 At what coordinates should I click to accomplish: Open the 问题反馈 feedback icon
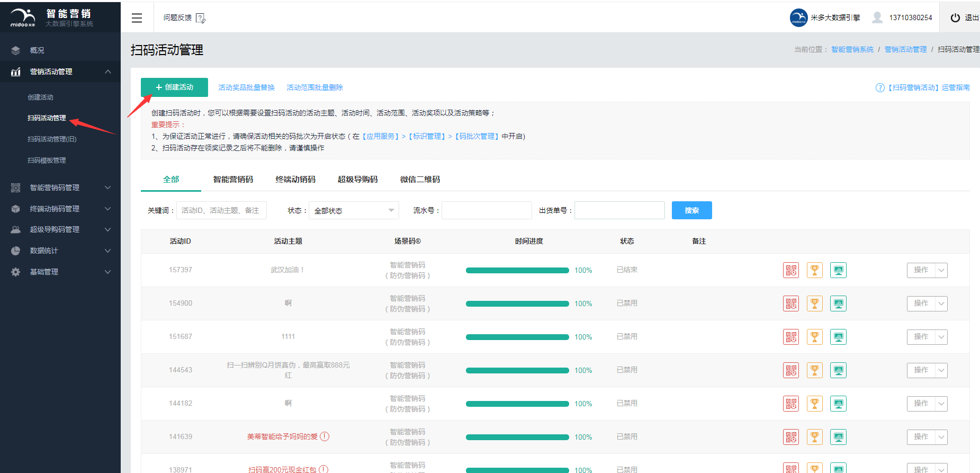point(201,18)
